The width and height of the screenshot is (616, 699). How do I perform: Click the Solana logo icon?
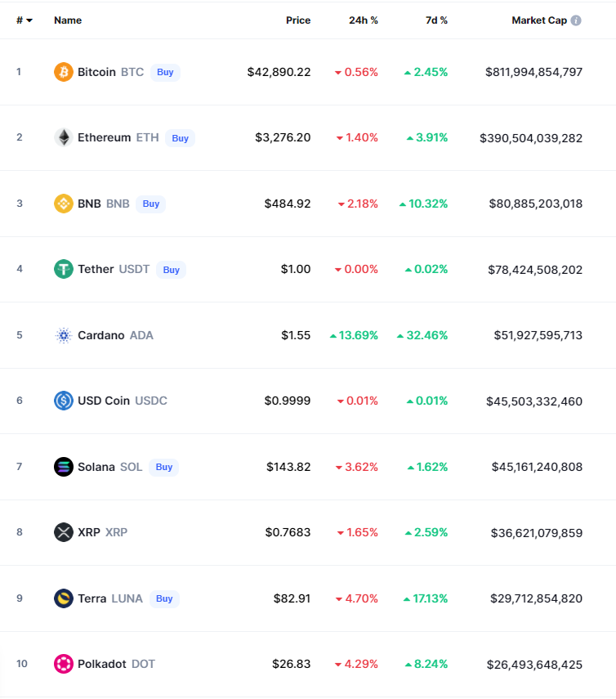[x=64, y=467]
